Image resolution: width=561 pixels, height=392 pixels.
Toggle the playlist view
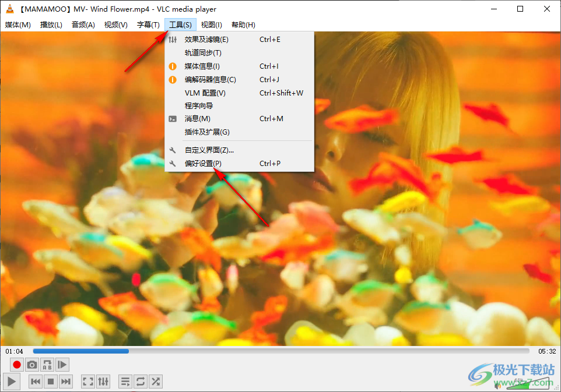(x=125, y=382)
